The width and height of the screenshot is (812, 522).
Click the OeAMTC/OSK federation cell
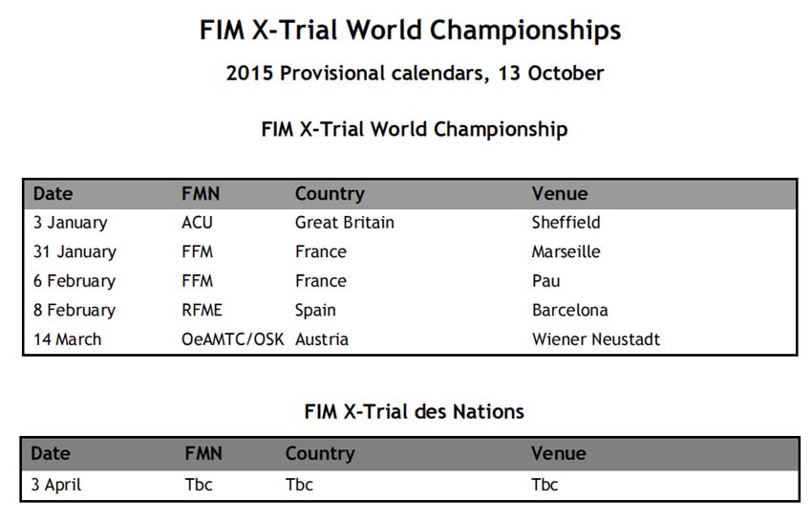pyautogui.click(x=232, y=339)
